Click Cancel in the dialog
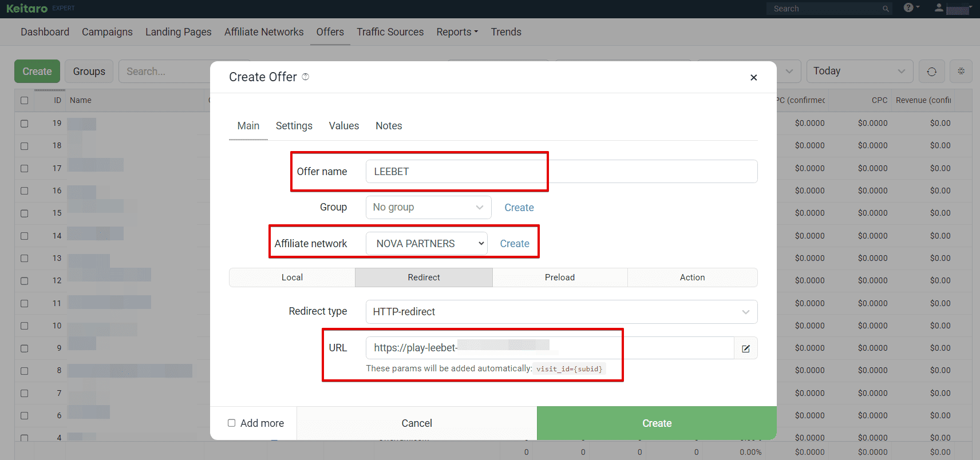Viewport: 980px width, 460px height. [417, 423]
